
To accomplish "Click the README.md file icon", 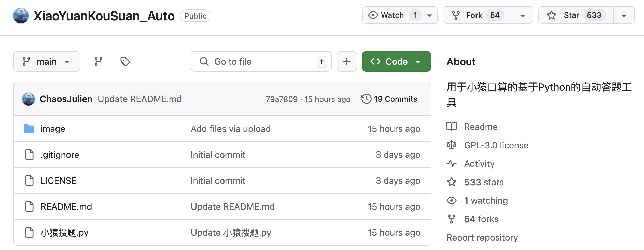I will coord(29,206).
